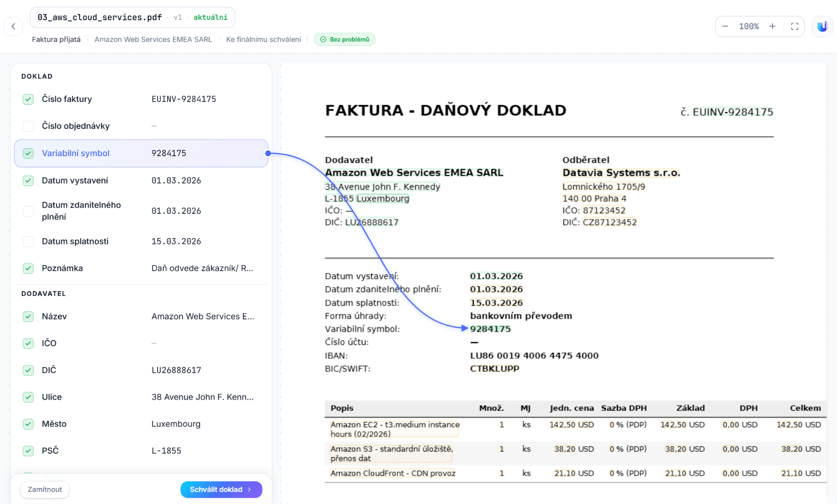Open the blue assistant logo icon
The width and height of the screenshot is (837, 504).
[x=822, y=26]
